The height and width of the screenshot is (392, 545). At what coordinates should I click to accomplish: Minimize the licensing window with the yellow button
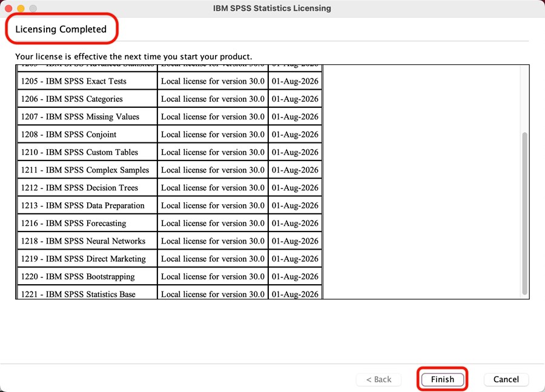(x=21, y=8)
